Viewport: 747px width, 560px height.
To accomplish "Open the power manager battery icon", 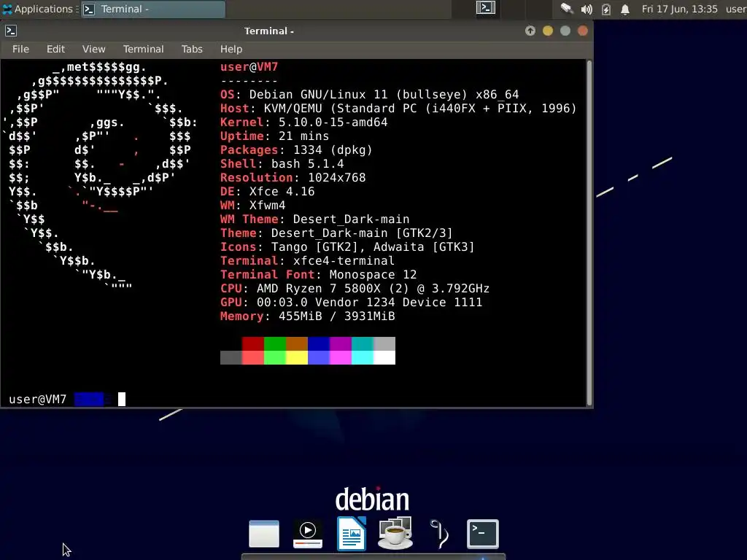I will 606,9.
